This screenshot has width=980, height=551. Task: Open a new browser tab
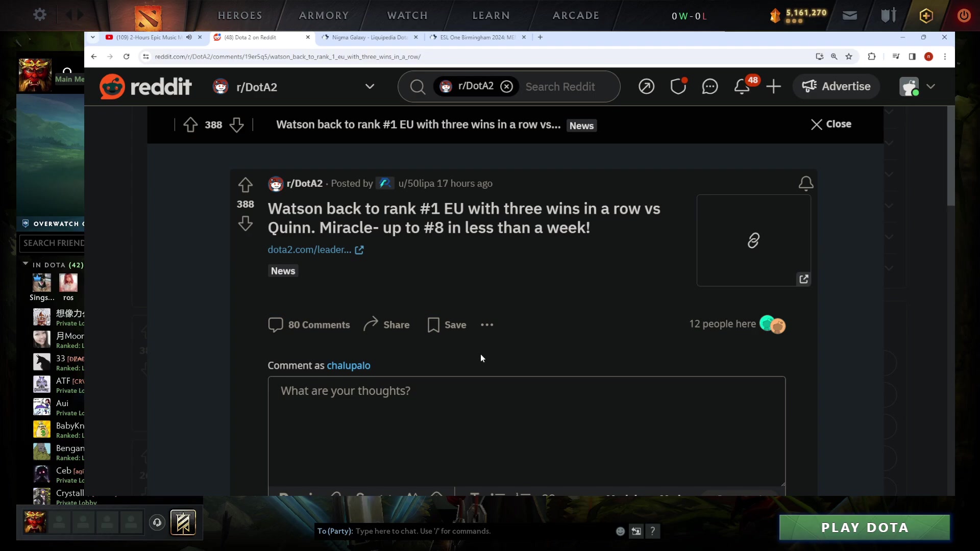[540, 37]
